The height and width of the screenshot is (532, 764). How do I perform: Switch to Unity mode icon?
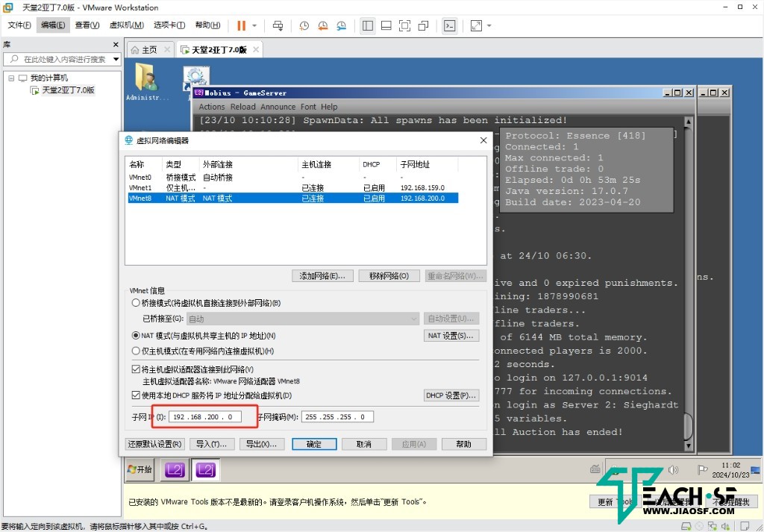point(424,26)
